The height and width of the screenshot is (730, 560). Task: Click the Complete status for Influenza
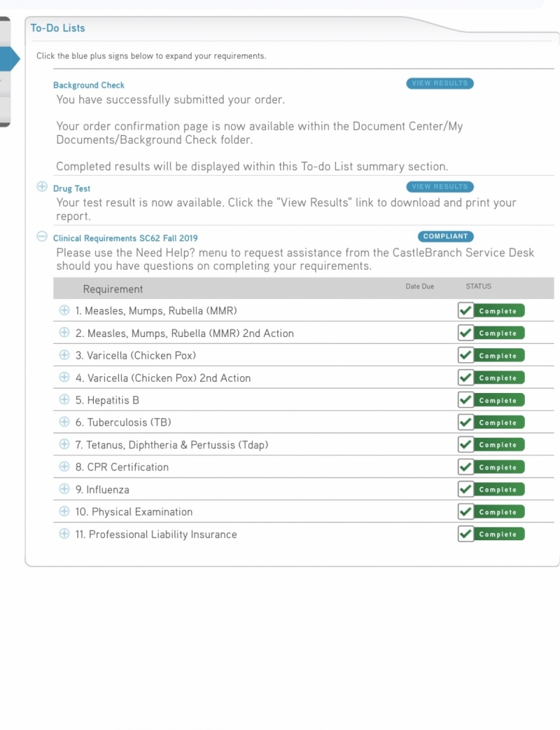498,489
